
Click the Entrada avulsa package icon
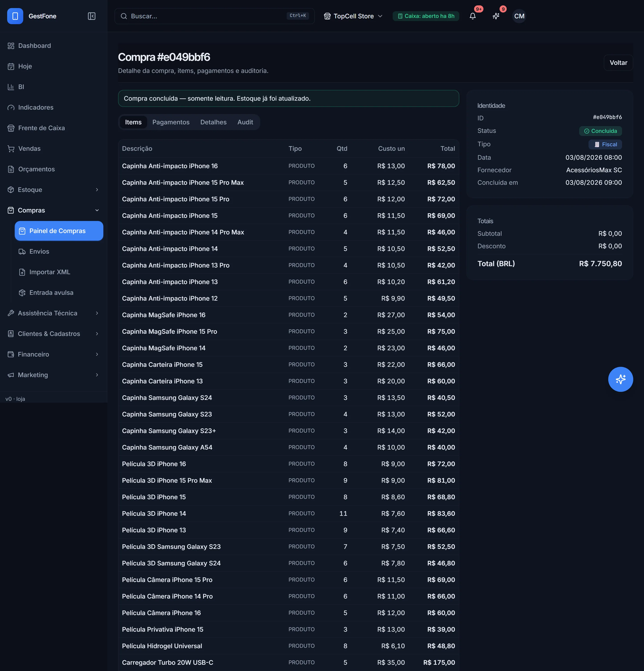22,293
